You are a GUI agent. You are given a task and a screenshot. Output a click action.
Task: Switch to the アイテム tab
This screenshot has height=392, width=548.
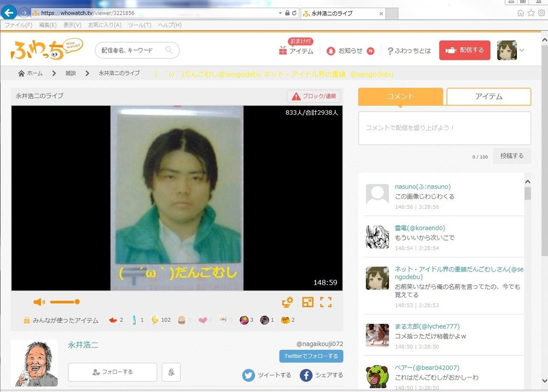(488, 97)
